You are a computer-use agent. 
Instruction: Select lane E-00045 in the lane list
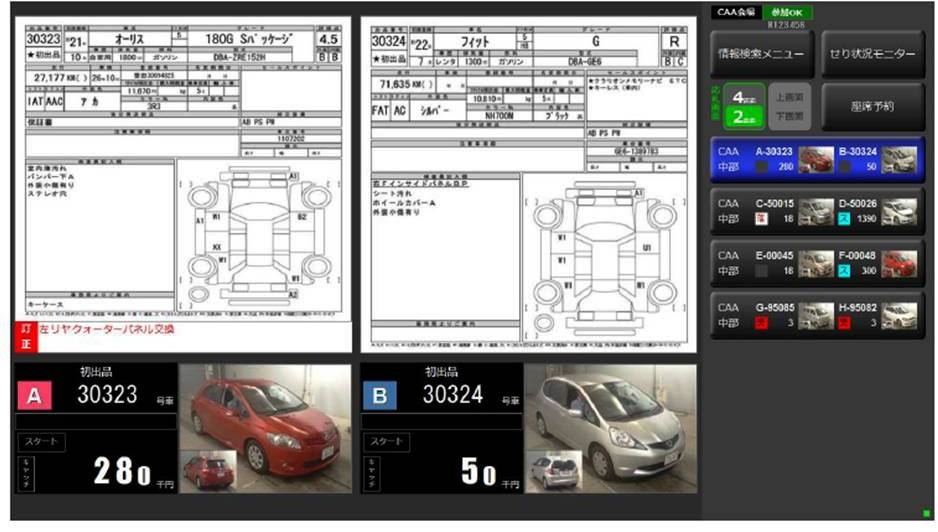(774, 256)
